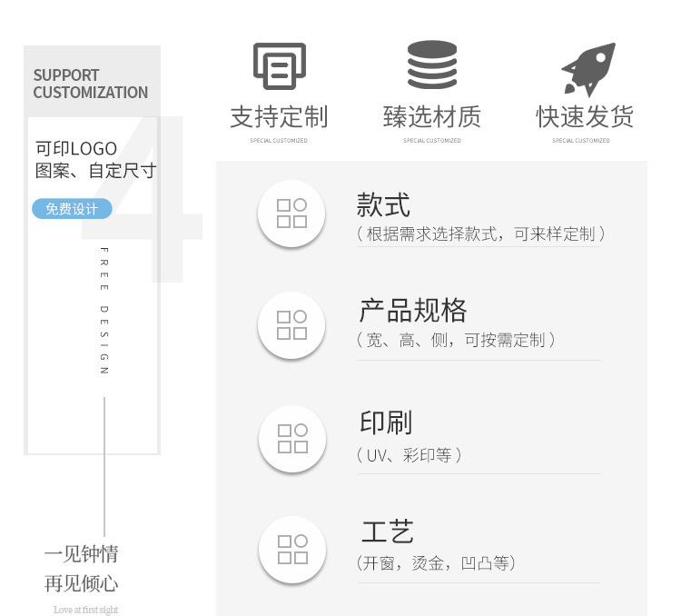This screenshot has width=681, height=616.
Task: Click the round grid icon beside 印刷
Action: click(x=291, y=438)
